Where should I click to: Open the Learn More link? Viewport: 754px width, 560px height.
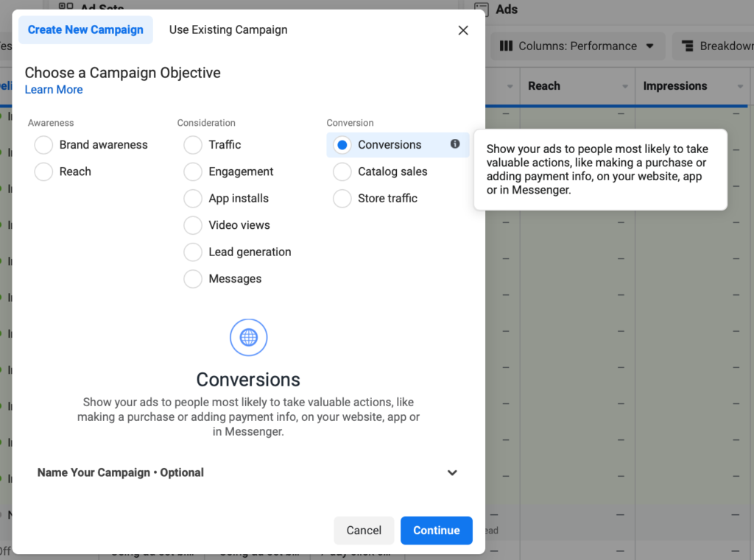click(53, 89)
